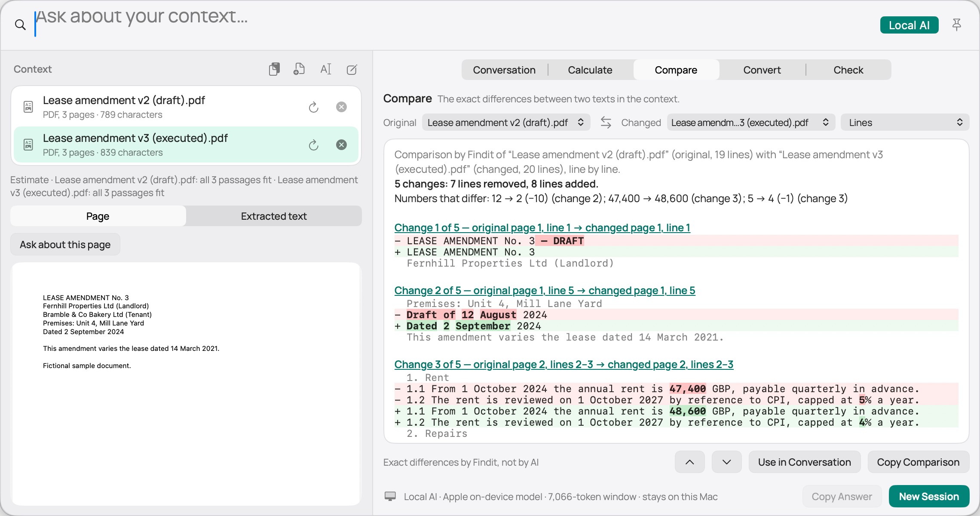Click the text cursor icon in Context header

(x=326, y=69)
